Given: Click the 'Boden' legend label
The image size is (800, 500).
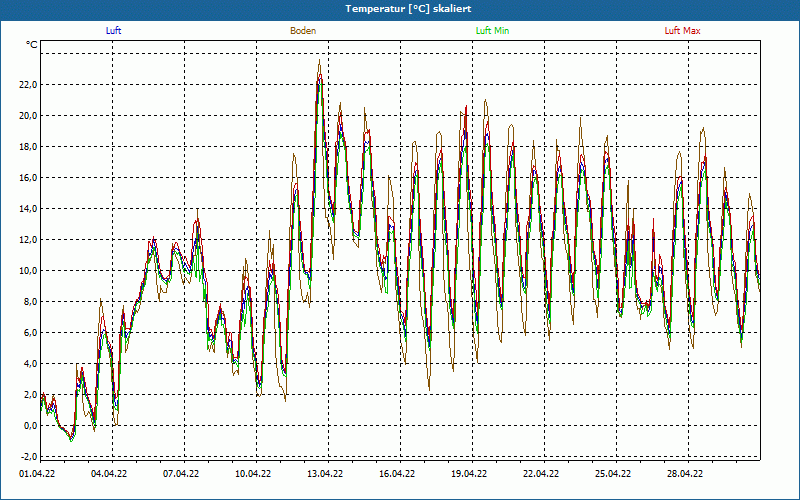Looking at the screenshot, I should [x=303, y=31].
